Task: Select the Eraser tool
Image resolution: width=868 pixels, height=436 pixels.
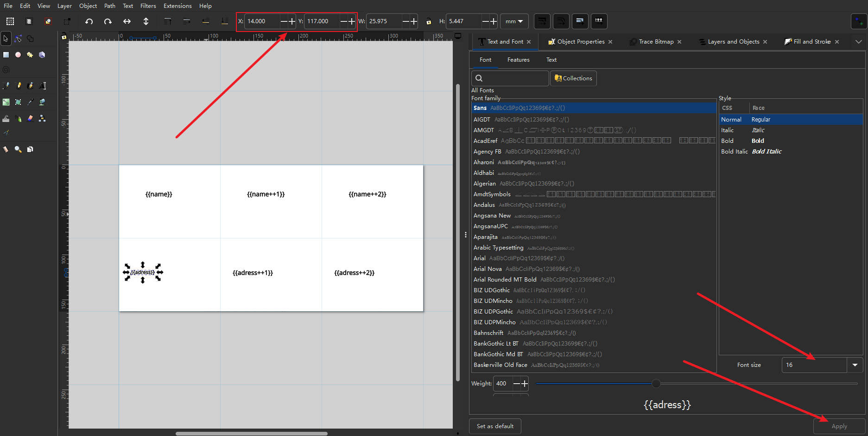Action: [30, 119]
